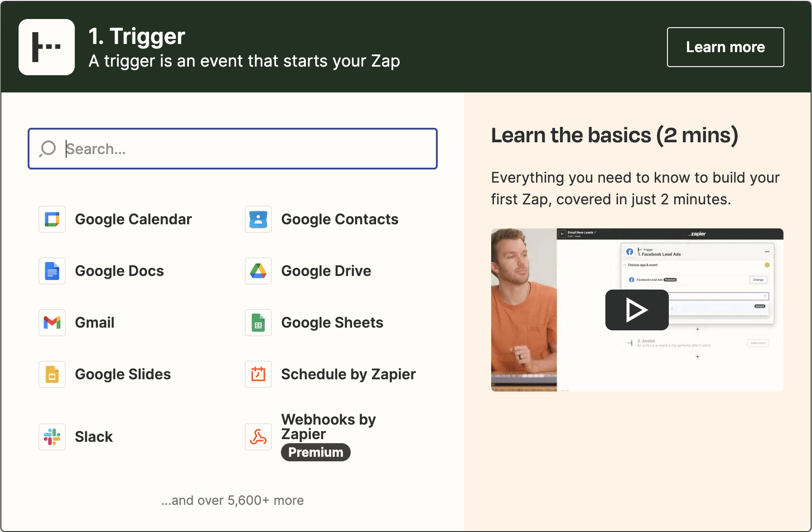Select the Schedule by Zapier icon

tap(258, 374)
